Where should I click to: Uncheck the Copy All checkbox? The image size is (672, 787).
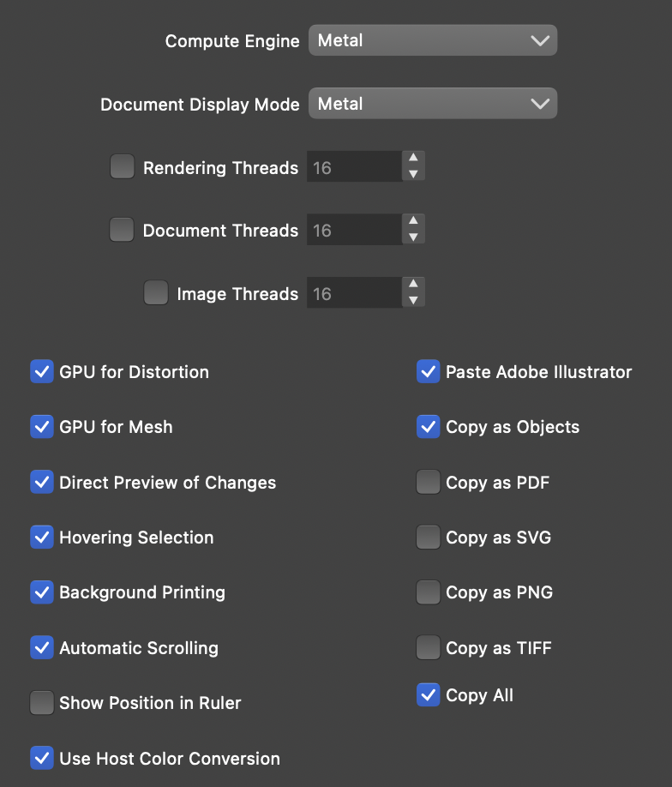pos(429,694)
